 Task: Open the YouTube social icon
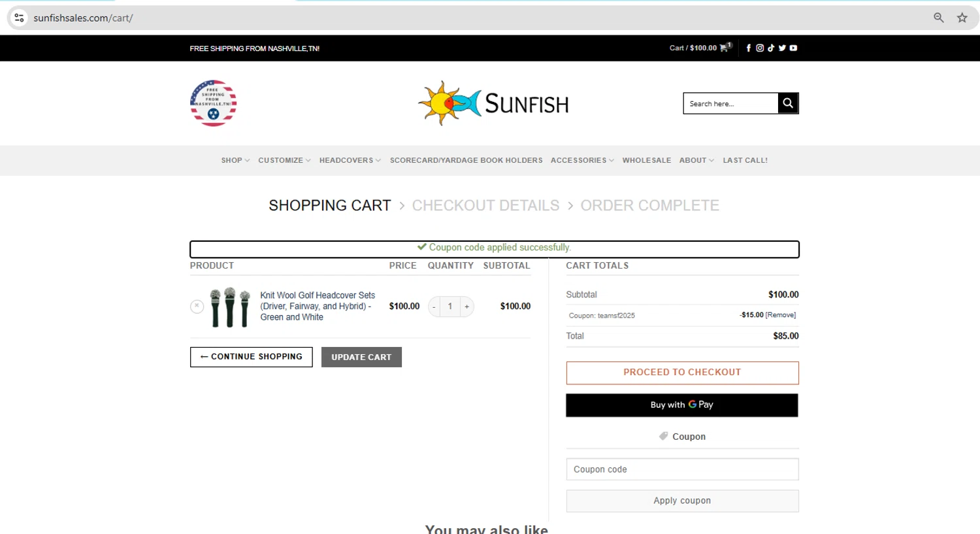click(x=793, y=48)
